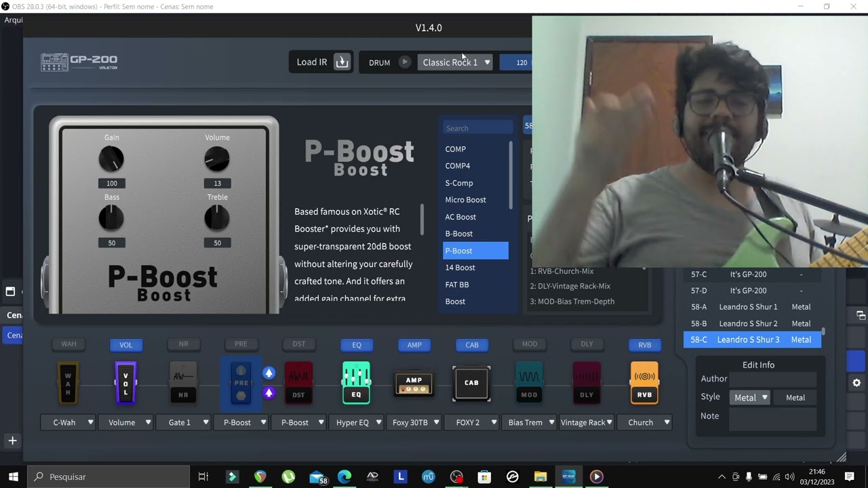Open File Explorer from the taskbar
Image resolution: width=868 pixels, height=488 pixels.
click(540, 476)
